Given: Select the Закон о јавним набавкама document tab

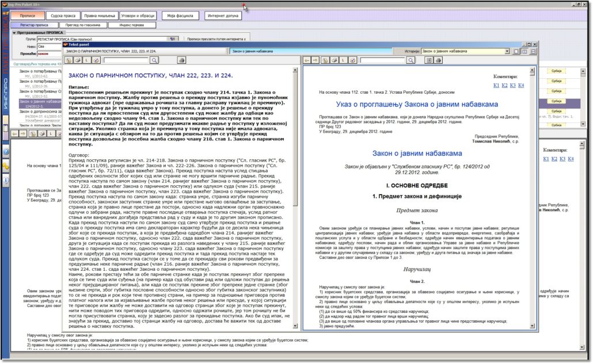Looking at the screenshot, I should [311, 51].
